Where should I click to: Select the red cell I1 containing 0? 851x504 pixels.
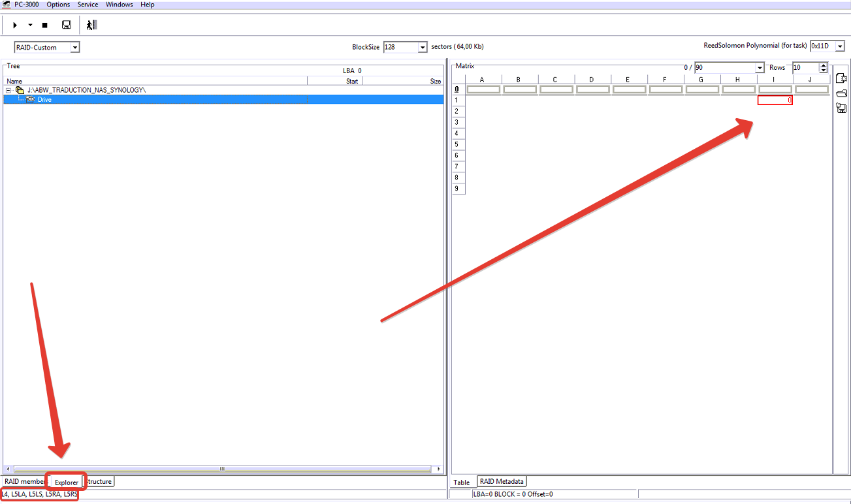pos(775,101)
